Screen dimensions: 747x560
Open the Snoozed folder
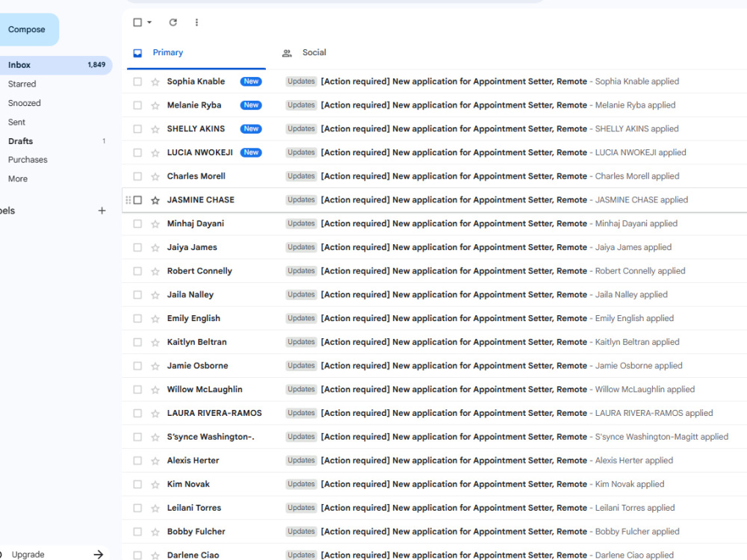point(25,103)
